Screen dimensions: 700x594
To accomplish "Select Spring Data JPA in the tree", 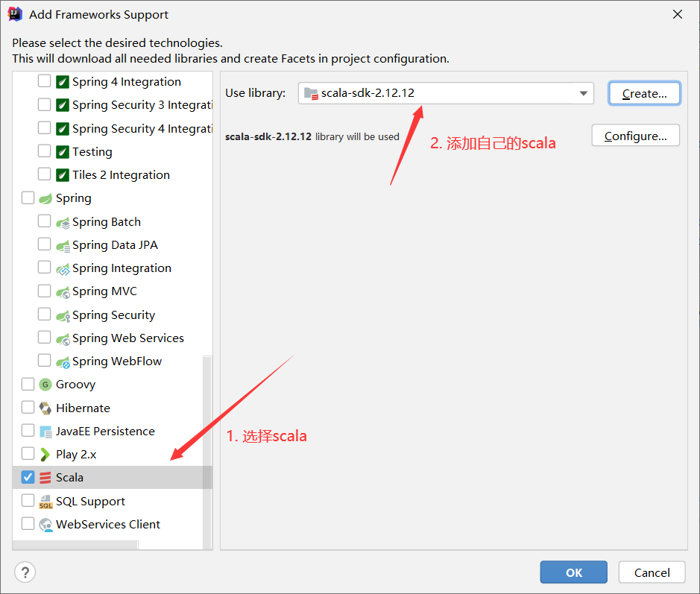I will (115, 245).
